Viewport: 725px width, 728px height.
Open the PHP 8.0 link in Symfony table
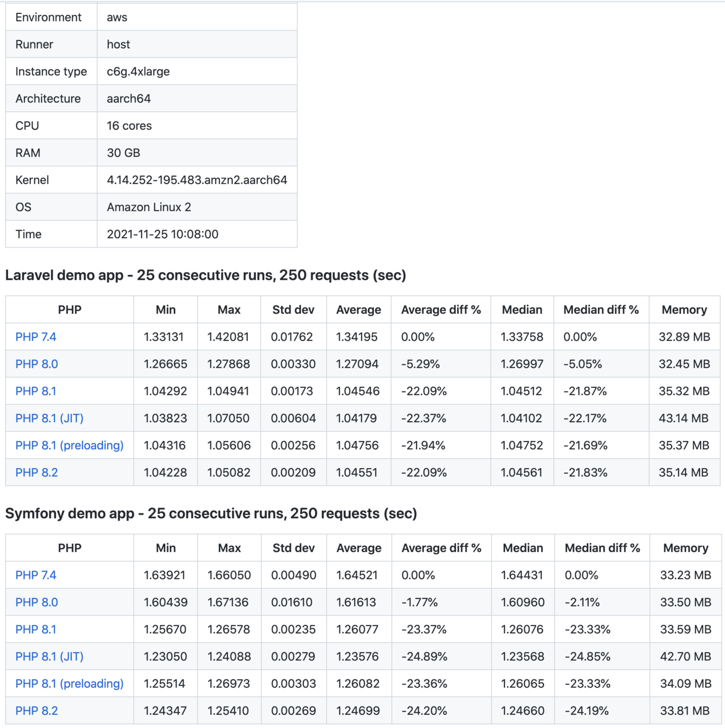[x=37, y=602]
